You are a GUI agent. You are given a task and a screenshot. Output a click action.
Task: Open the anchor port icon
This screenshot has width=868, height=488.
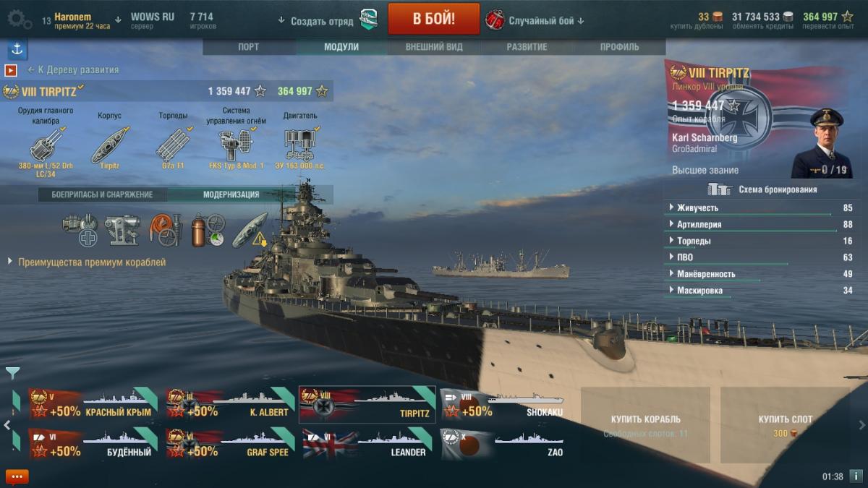(x=17, y=50)
